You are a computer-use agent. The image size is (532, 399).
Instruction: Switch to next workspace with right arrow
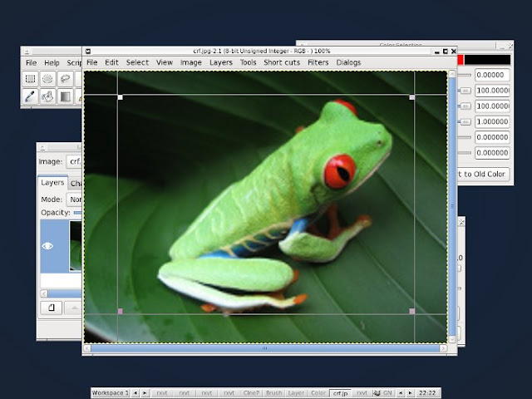(x=145, y=393)
